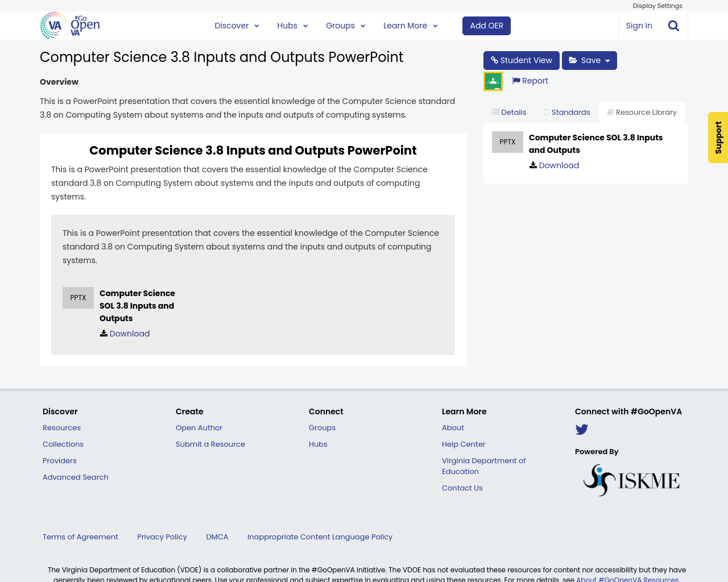Expand the Hubs dropdown menu
The image size is (728, 582).
(x=292, y=25)
